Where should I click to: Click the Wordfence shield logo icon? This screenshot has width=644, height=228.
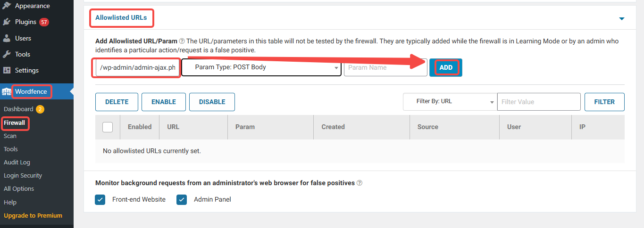(x=7, y=91)
